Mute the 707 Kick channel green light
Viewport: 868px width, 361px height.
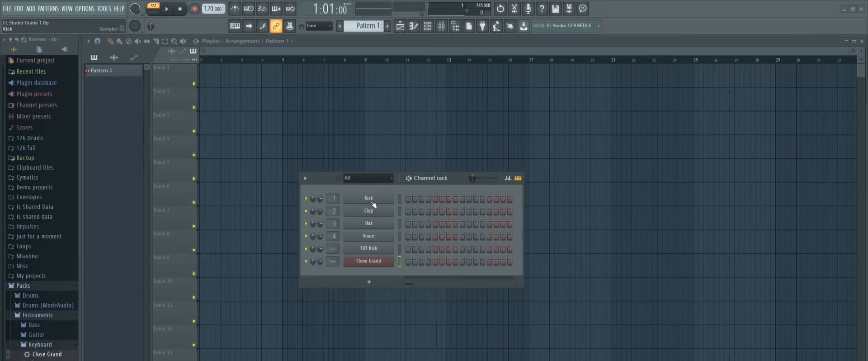point(306,249)
